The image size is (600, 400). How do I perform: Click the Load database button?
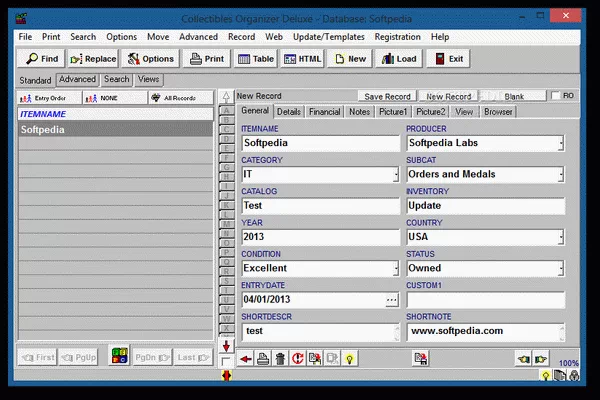point(398,59)
